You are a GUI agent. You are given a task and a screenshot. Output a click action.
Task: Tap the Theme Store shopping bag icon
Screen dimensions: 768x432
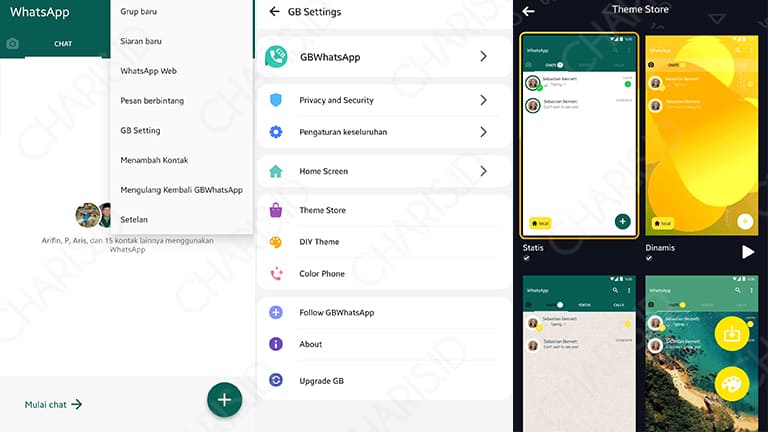(276, 210)
